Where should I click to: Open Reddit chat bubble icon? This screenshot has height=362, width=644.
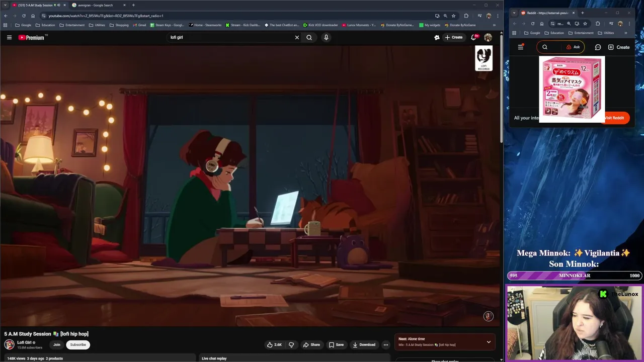click(598, 47)
